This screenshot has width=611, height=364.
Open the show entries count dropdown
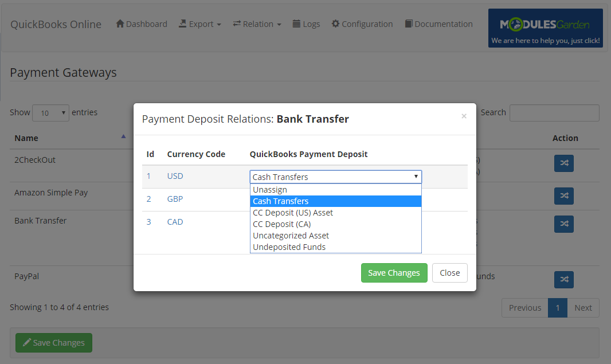click(x=50, y=113)
